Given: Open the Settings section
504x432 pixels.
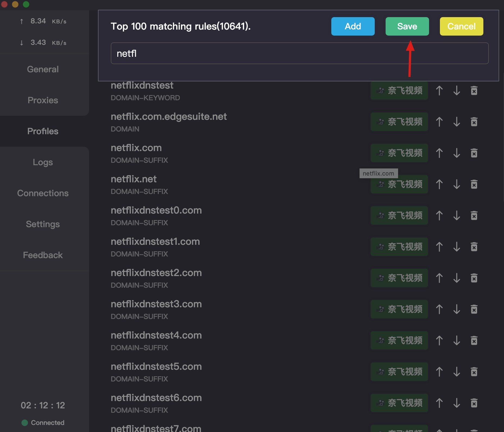Looking at the screenshot, I should [43, 224].
